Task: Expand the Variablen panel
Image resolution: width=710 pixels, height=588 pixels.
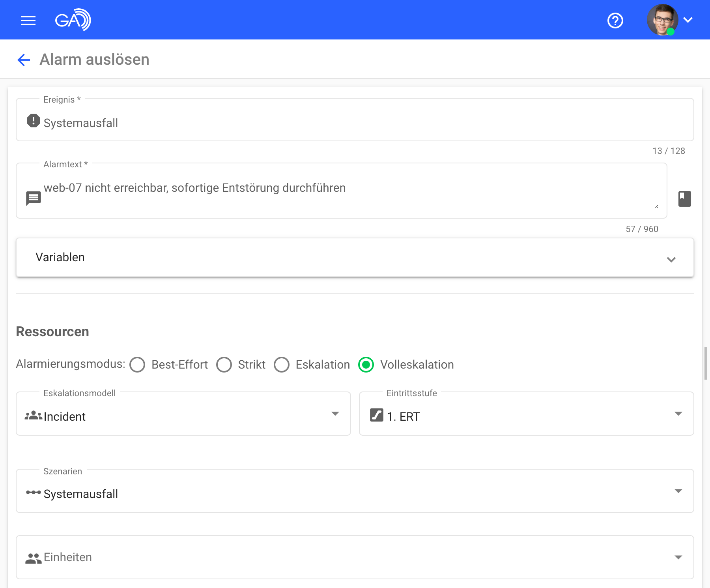Action: coord(671,259)
